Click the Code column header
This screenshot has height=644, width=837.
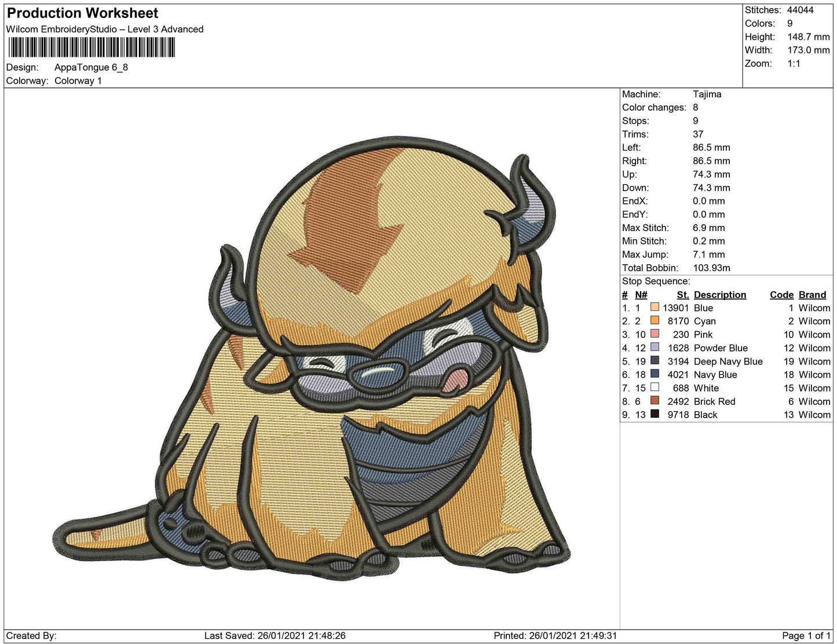point(781,295)
